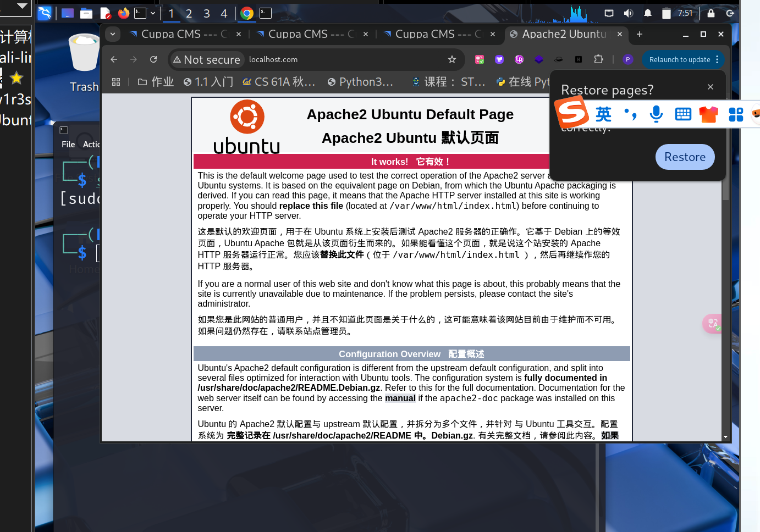
Task: Open the apps grid in bookmarks bar
Action: (116, 82)
